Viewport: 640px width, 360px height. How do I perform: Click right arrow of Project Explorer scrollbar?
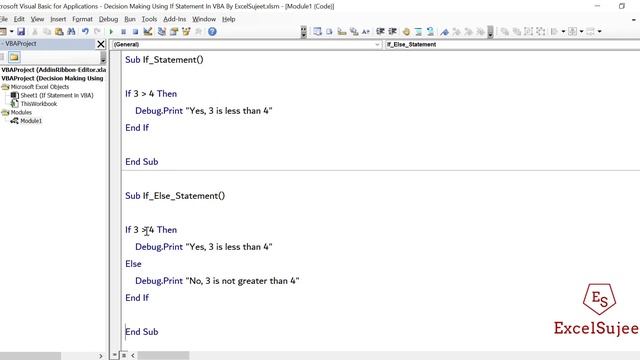click(101, 356)
